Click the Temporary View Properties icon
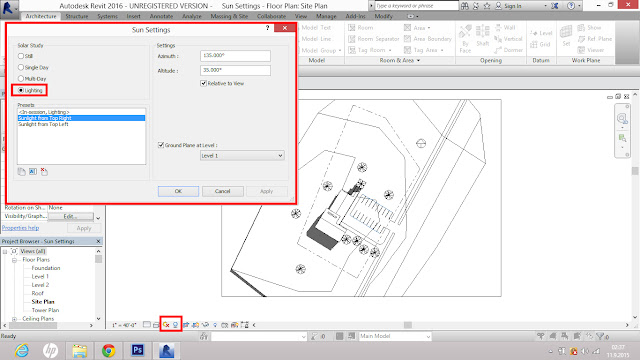The image size is (640, 360). [224, 325]
